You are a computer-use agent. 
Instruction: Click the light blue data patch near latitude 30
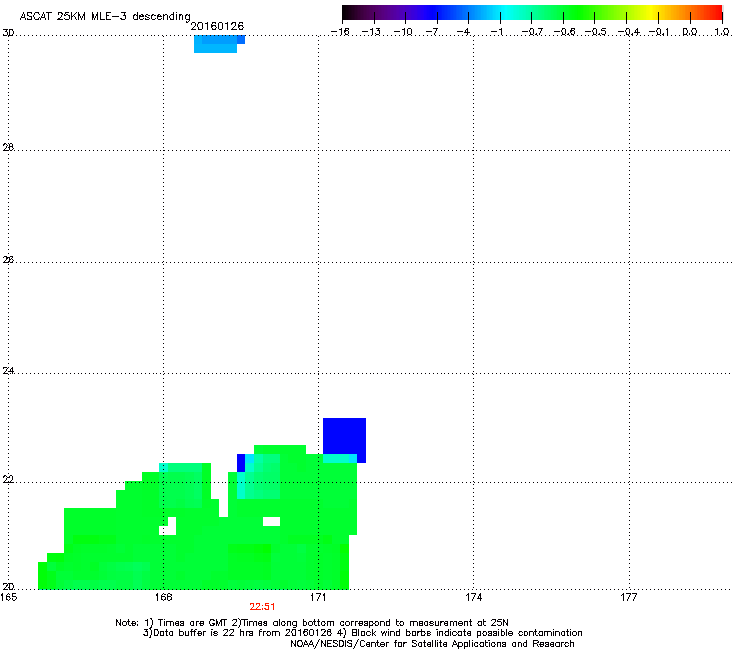click(218, 44)
